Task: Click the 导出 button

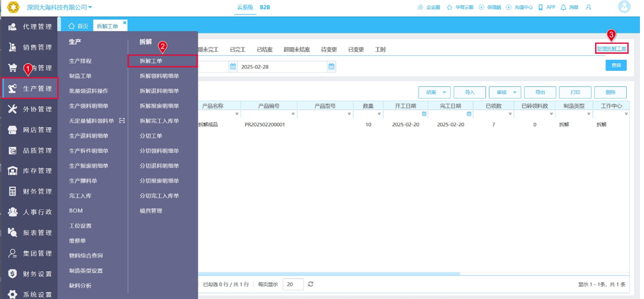Action: 540,92
